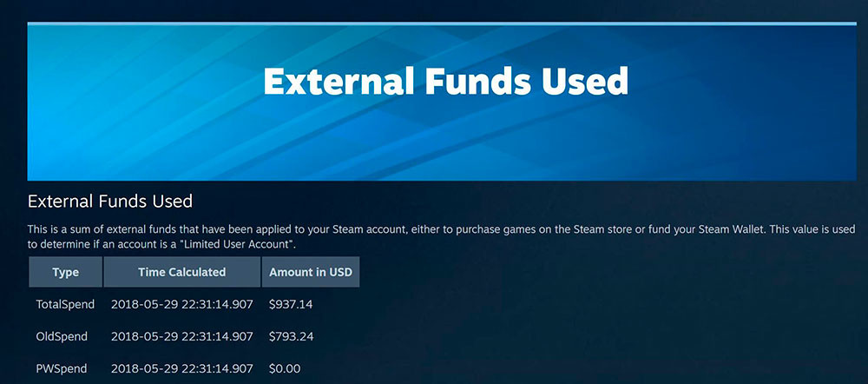
Task: Click the PWSpend row label
Action: [x=61, y=368]
